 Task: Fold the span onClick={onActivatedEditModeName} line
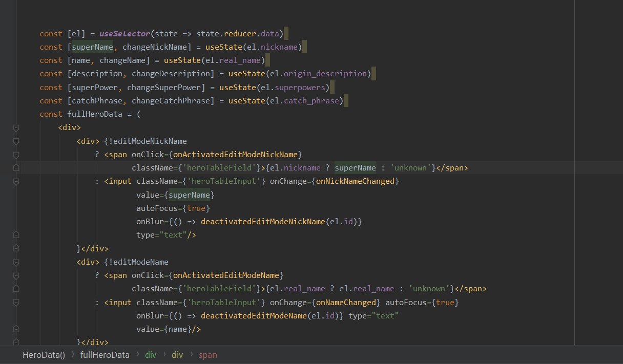[16, 275]
